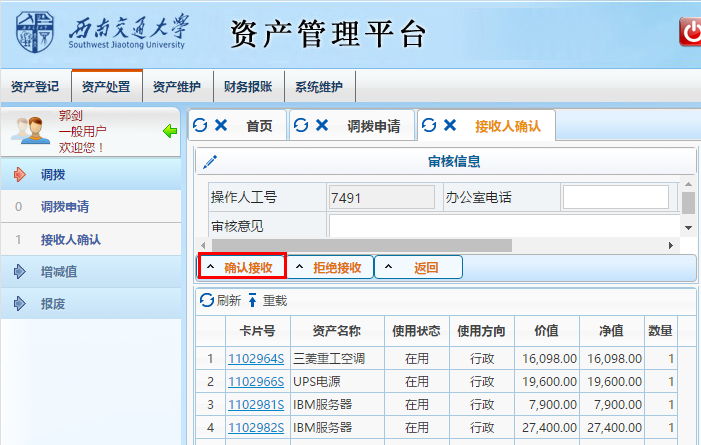Click the 刷新 refresh button above table
This screenshot has height=445, width=701.
click(220, 300)
